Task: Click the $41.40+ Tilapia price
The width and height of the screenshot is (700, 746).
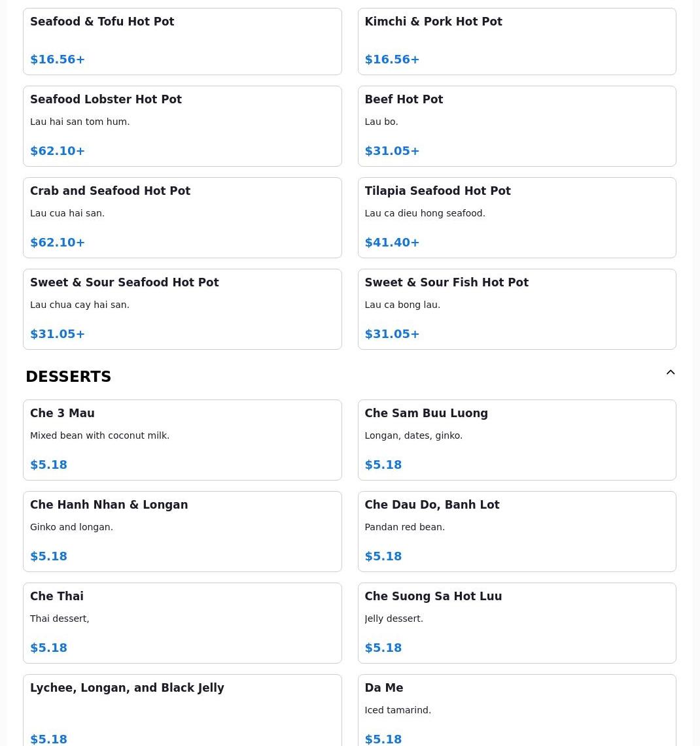Action: click(392, 243)
